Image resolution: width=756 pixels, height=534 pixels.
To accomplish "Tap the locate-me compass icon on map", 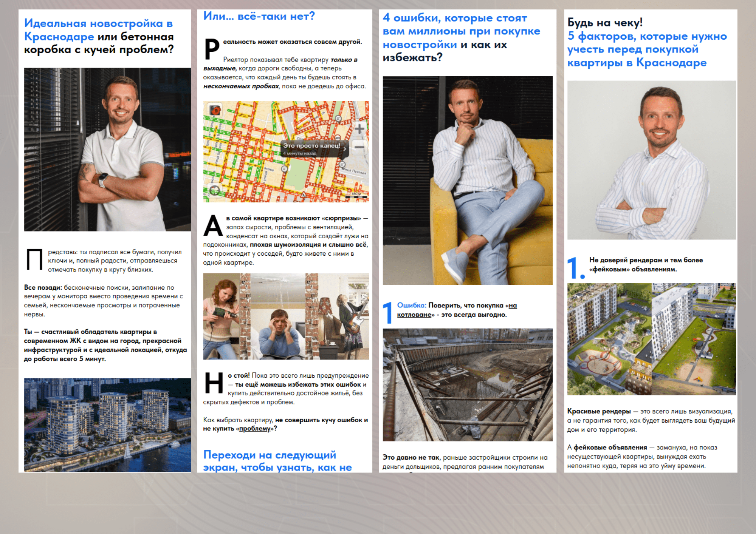I will (x=215, y=191).
